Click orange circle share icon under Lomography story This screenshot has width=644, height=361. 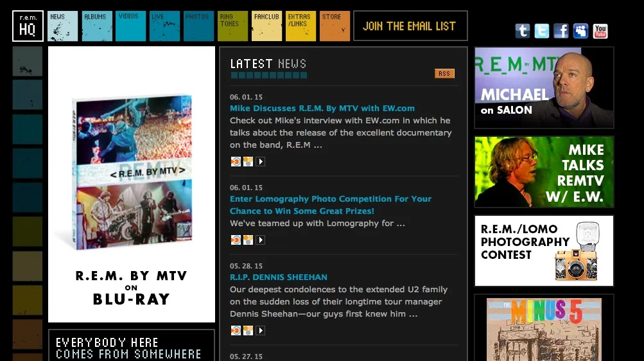click(x=236, y=240)
